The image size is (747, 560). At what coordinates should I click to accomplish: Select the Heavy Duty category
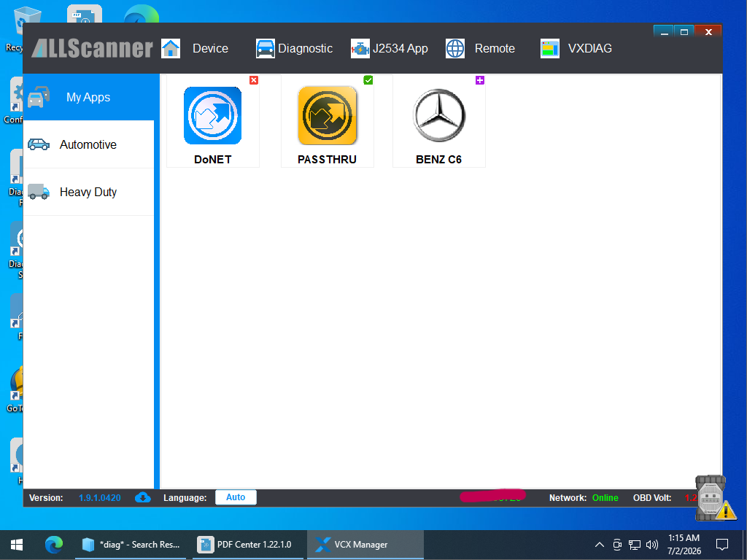[88, 192]
